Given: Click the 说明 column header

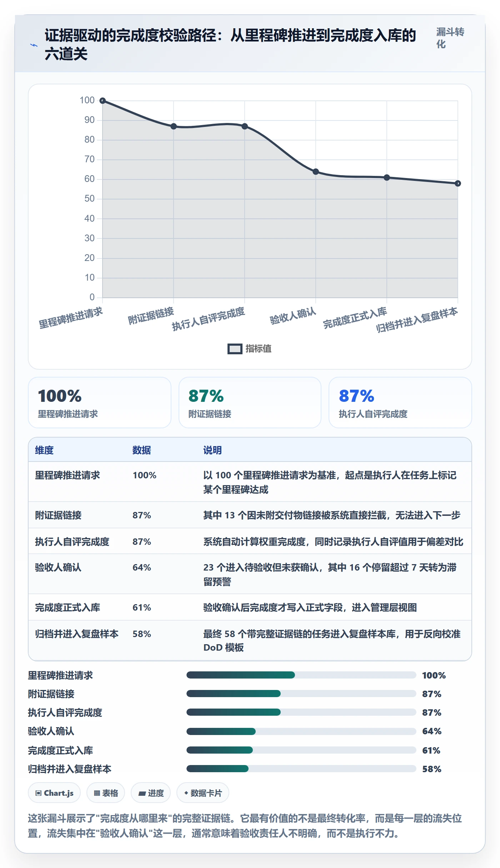Looking at the screenshot, I should coord(212,450).
